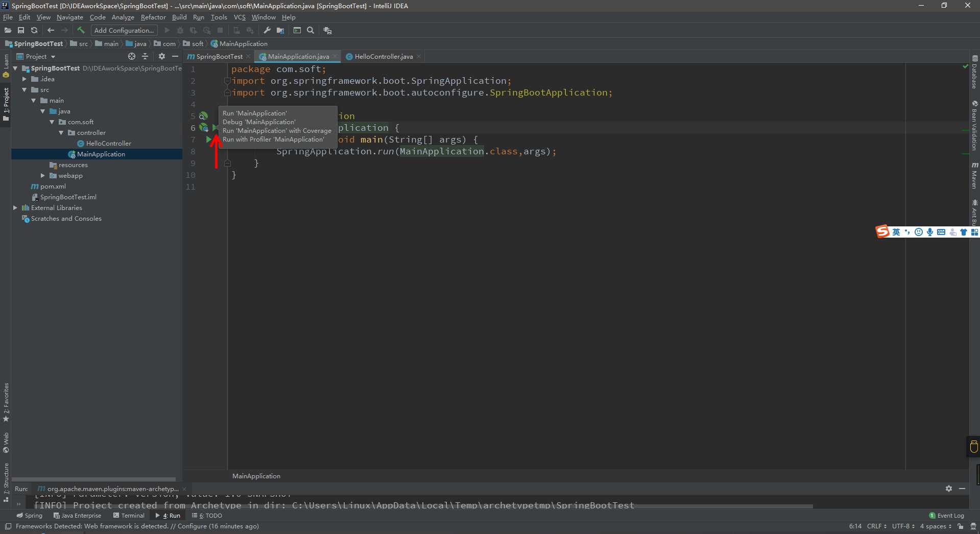Toggle the Z: Structure side tool window

tap(6, 482)
